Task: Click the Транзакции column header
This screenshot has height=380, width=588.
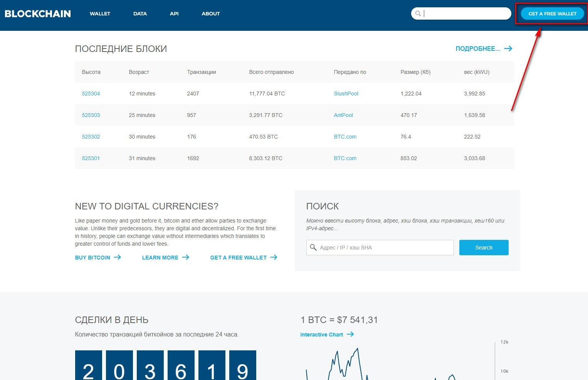Action: click(202, 72)
